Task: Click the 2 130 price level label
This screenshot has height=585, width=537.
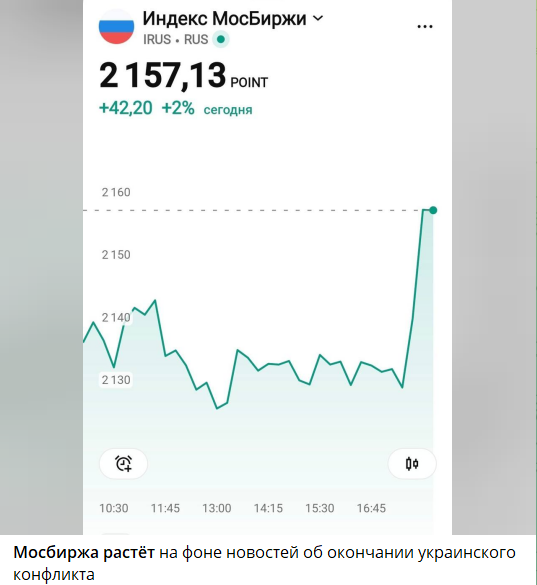Action: [x=116, y=380]
